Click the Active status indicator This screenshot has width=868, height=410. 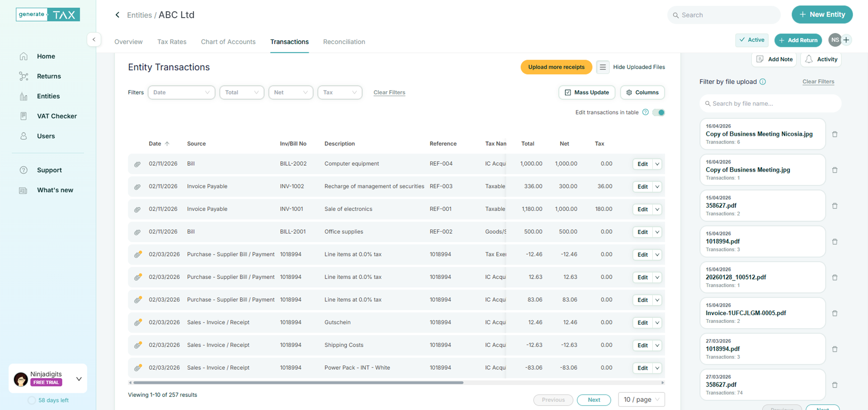[752, 40]
